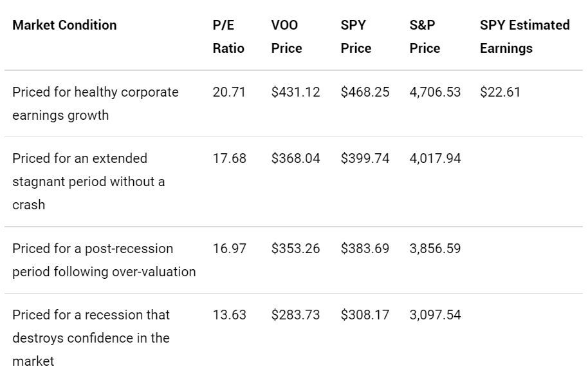Click the P/E Ratio column header
The height and width of the screenshot is (378, 588).
point(228,37)
